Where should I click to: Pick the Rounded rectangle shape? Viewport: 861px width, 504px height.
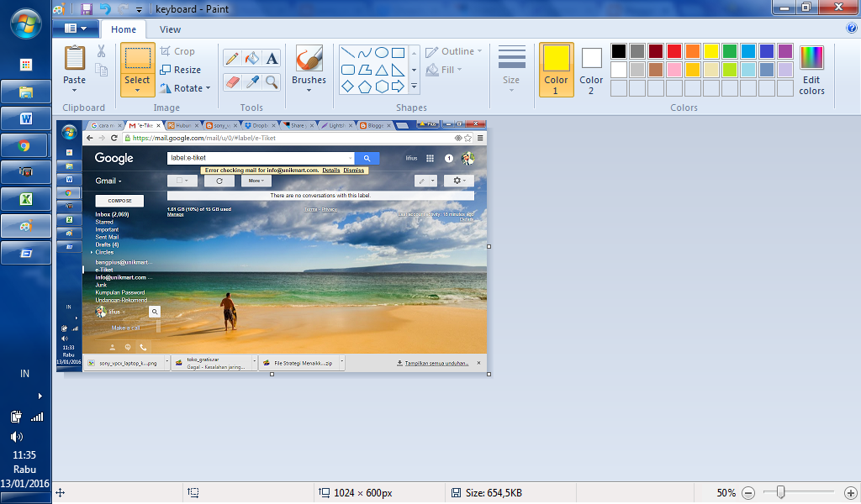point(347,70)
